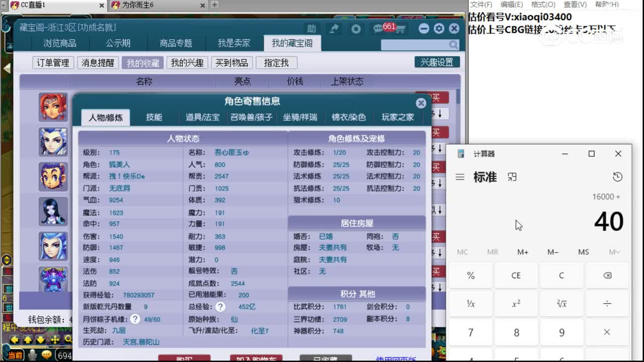The height and width of the screenshot is (362, 644).
Task: Open 订单管理 from the toolbar
Action: [53, 62]
